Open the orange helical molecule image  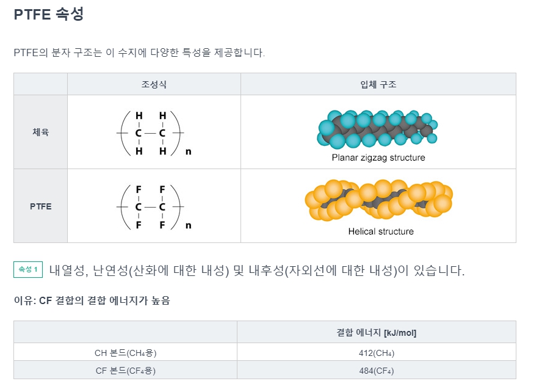378,199
